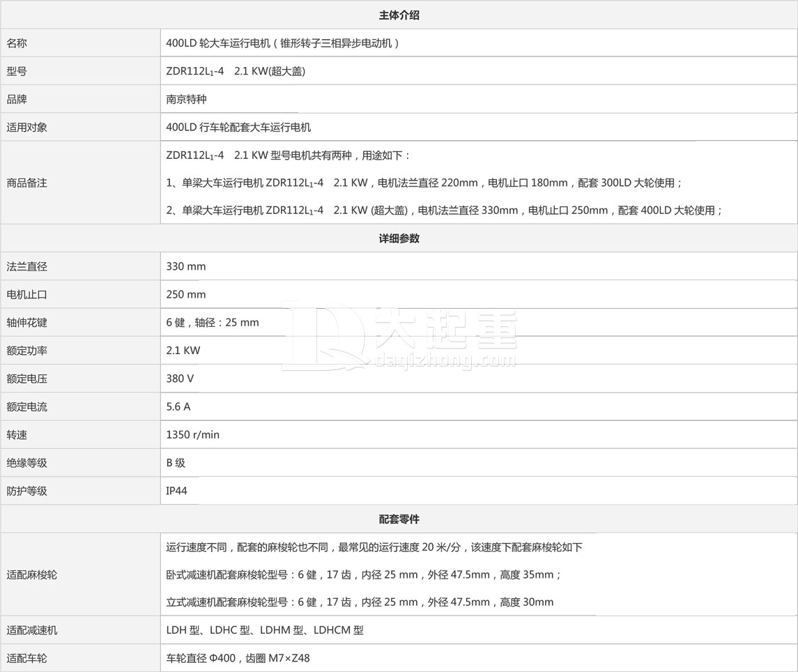Click the LDH 型、LDHC 型 reducer value
The height and width of the screenshot is (672, 798).
click(265, 630)
